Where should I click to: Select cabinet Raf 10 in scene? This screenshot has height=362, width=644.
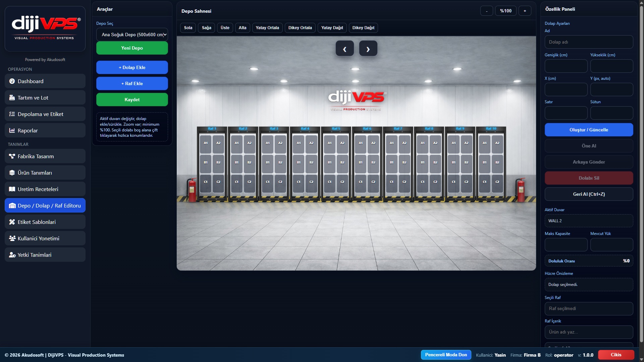coord(491,164)
